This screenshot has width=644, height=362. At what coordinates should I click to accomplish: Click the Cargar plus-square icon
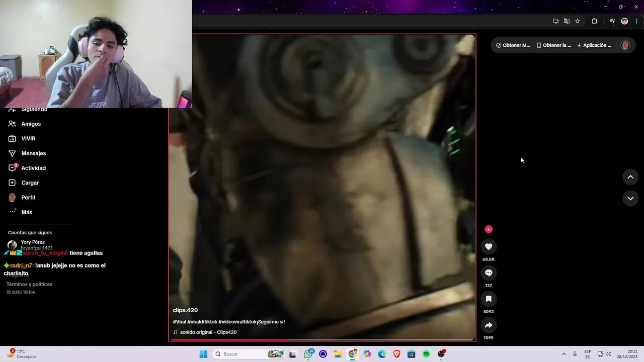tap(12, 183)
